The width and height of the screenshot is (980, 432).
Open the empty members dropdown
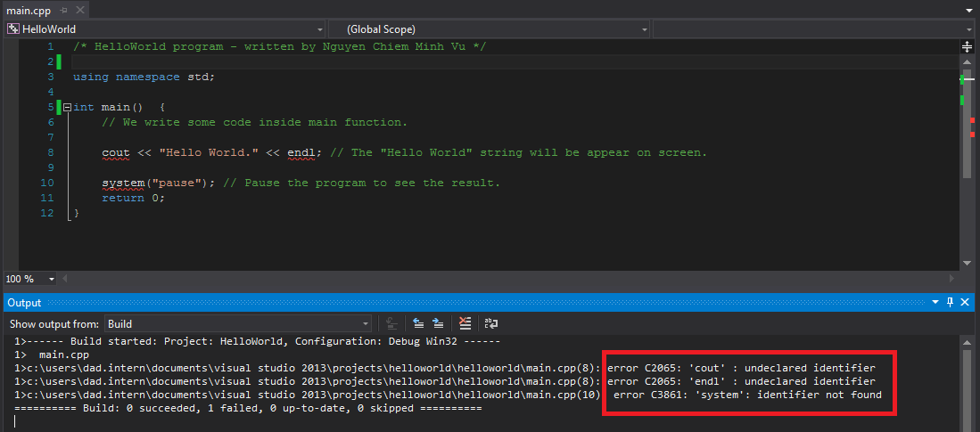click(x=813, y=29)
